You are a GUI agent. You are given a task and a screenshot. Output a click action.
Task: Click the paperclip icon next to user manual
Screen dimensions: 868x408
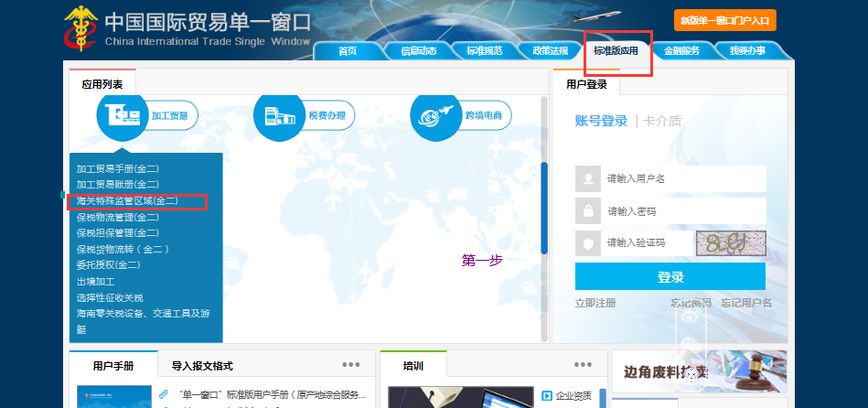coord(164,394)
